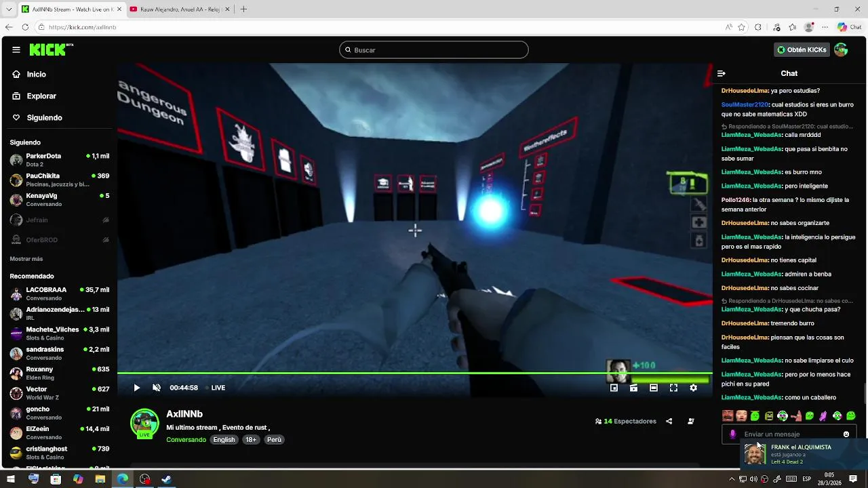Open the Machete_Vilches channel
The width and height of the screenshot is (868, 488).
pos(60,333)
